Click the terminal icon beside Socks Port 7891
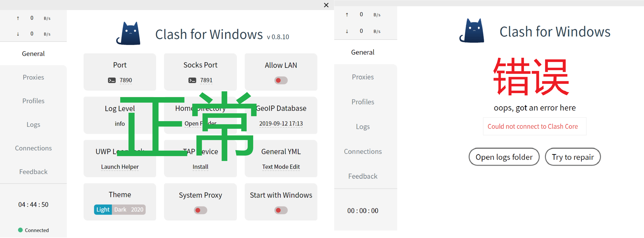The height and width of the screenshot is (238, 644). point(192,80)
